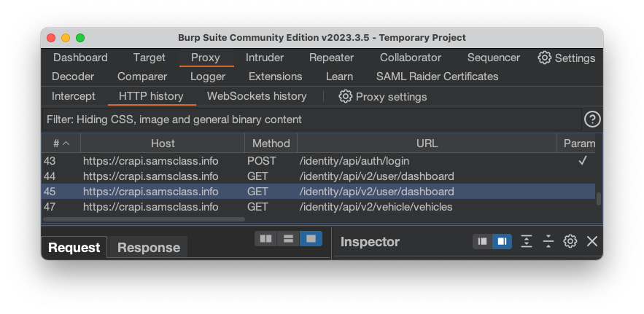Open the filter help question mark icon
This screenshot has width=644, height=314.
pos(592,119)
